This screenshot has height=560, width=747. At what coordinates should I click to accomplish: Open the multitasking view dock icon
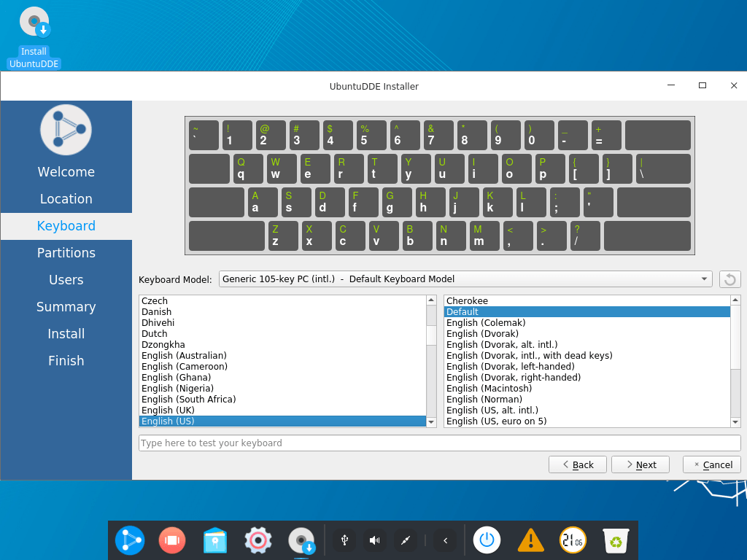click(x=172, y=540)
